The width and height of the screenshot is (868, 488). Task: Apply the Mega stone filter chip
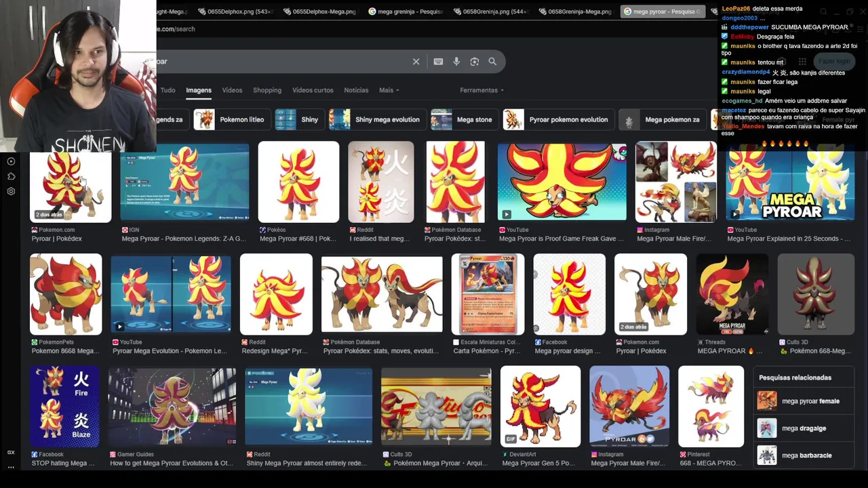pos(464,119)
